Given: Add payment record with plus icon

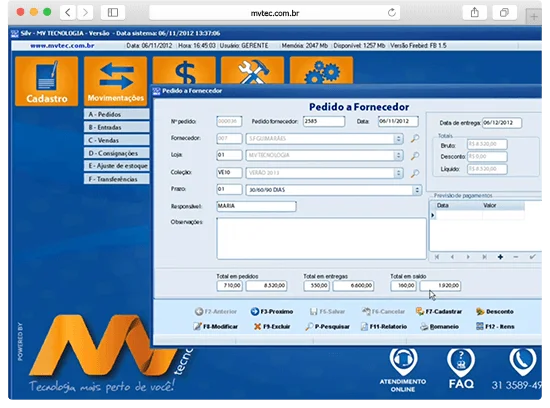Looking at the screenshot, I should tap(500, 257).
